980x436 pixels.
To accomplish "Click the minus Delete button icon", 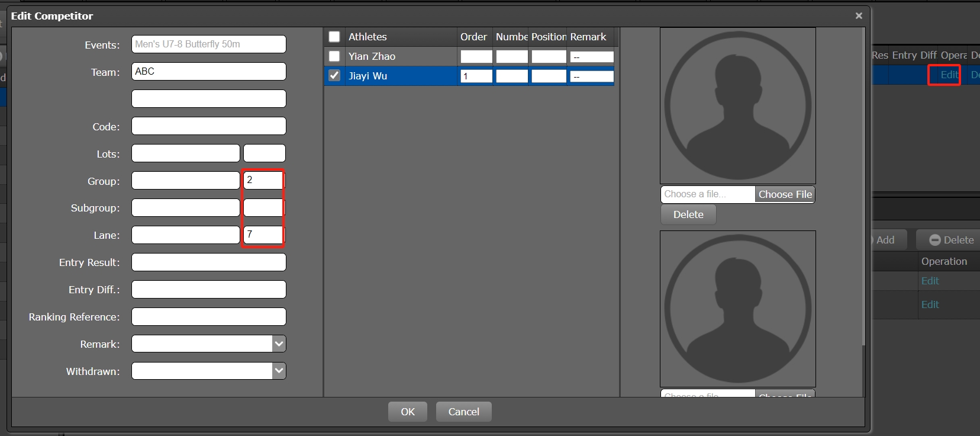I will [934, 240].
